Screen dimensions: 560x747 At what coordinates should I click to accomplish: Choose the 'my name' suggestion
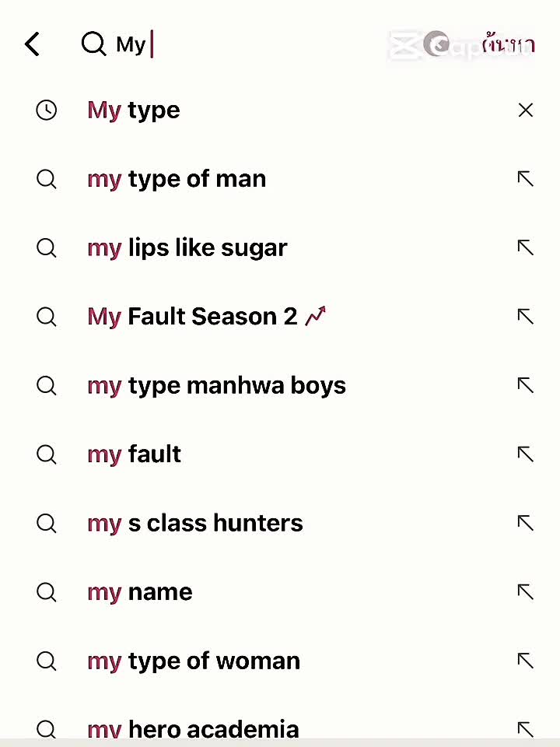140,592
